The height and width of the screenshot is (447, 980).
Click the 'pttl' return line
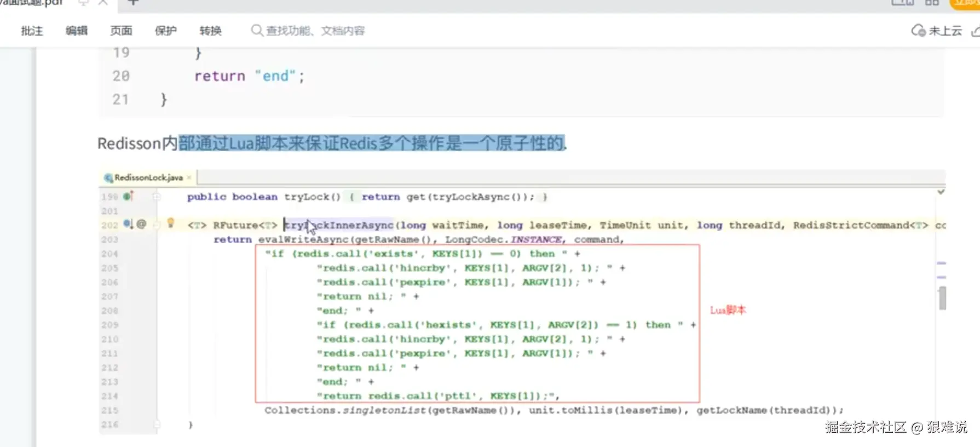438,396
